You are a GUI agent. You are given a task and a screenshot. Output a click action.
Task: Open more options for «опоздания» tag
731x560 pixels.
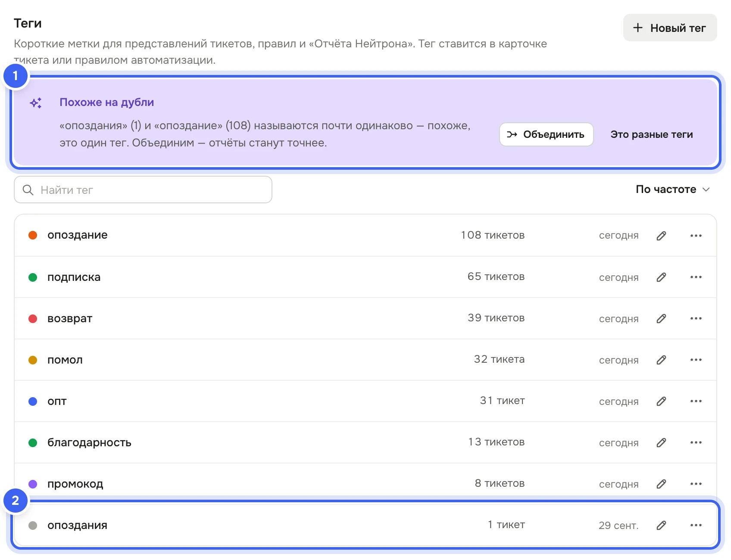point(696,525)
